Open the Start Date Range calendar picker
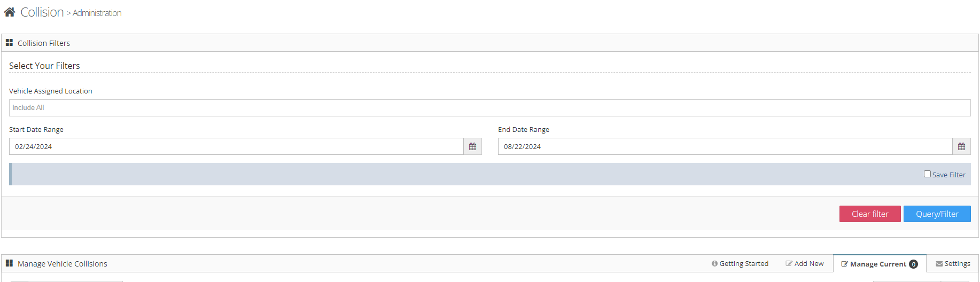This screenshot has height=282, width=980. point(472,146)
